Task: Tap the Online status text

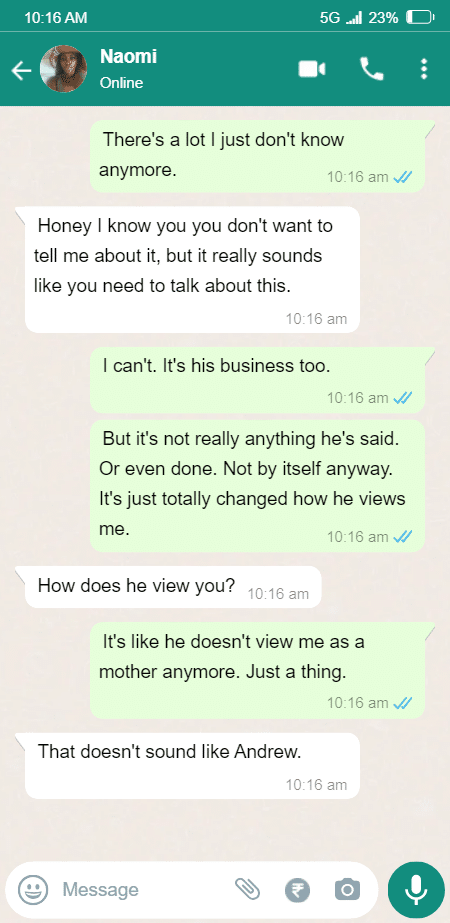Action: coord(121,83)
